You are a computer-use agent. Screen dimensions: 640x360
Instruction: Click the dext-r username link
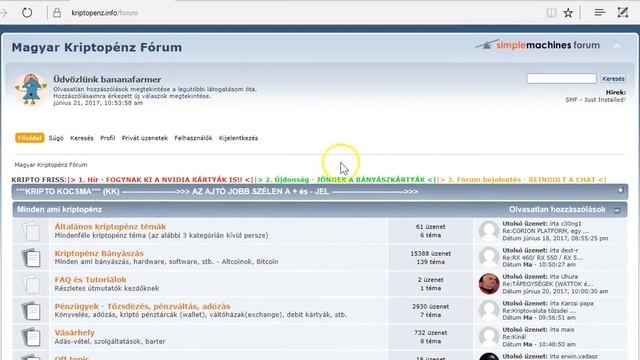click(570, 250)
